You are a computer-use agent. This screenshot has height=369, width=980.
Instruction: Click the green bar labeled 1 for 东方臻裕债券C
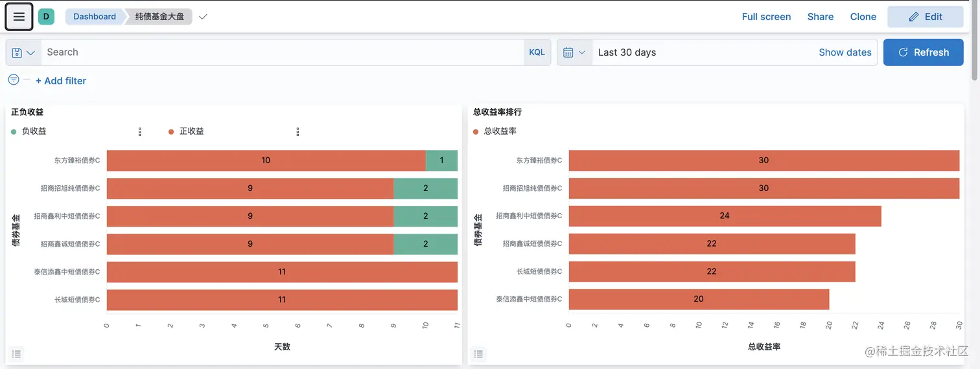pyautogui.click(x=441, y=161)
